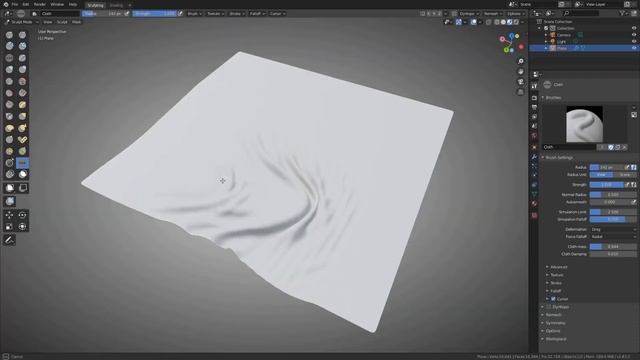640x360 pixels.
Task: Open the Deformation dropdown showing Drag
Action: pos(613,229)
